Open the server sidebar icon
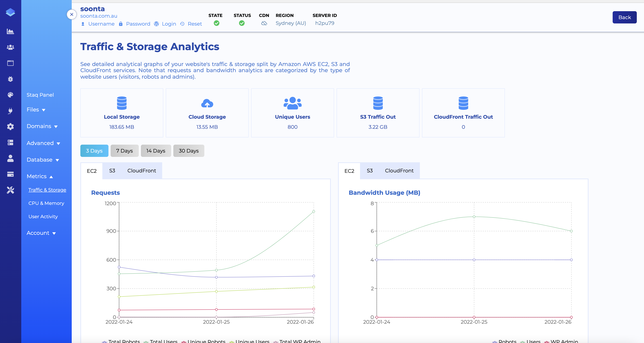The width and height of the screenshot is (644, 343). pyautogui.click(x=10, y=143)
